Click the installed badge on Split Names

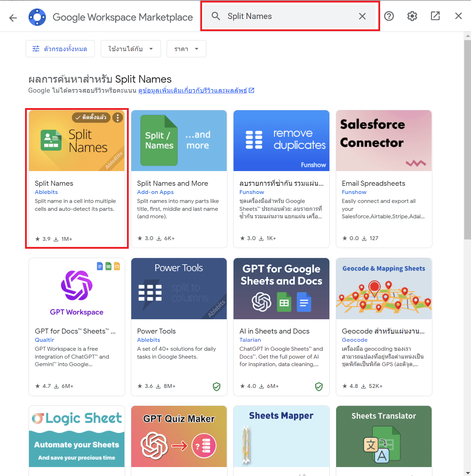(x=91, y=117)
